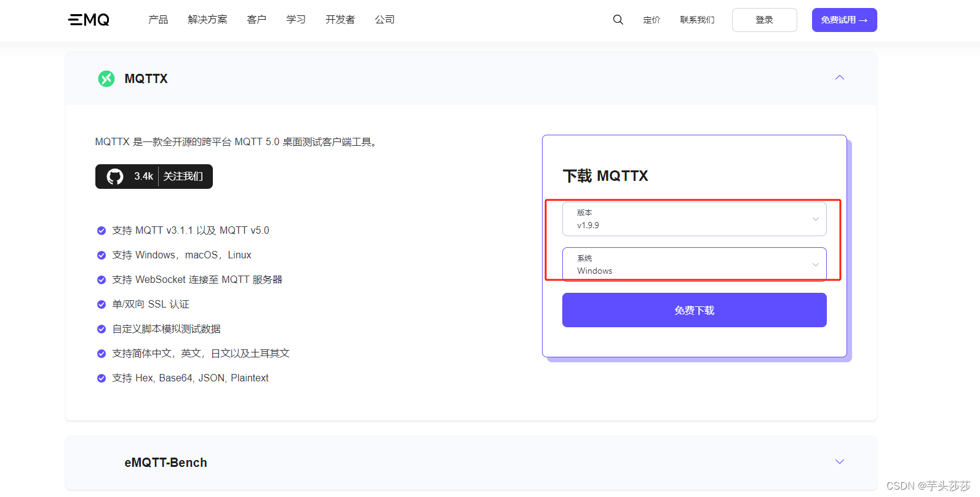The width and height of the screenshot is (980, 497).
Task: Open the 系统 Windows system dropdown
Action: [695, 264]
